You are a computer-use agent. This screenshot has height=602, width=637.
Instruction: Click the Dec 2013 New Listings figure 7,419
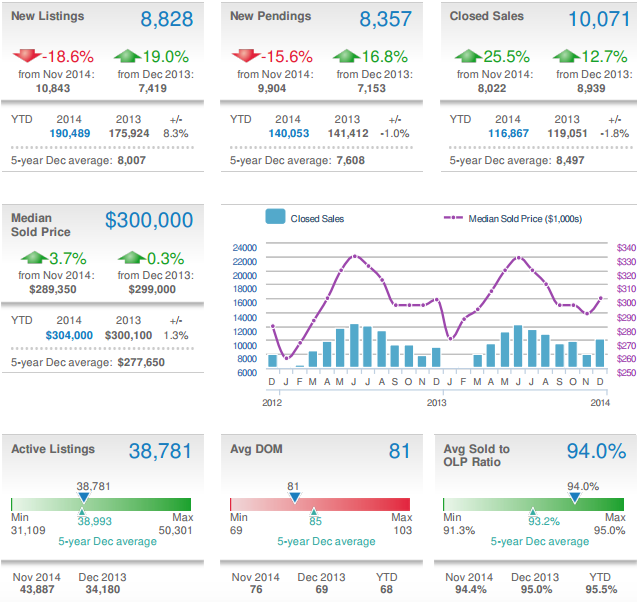(x=152, y=88)
